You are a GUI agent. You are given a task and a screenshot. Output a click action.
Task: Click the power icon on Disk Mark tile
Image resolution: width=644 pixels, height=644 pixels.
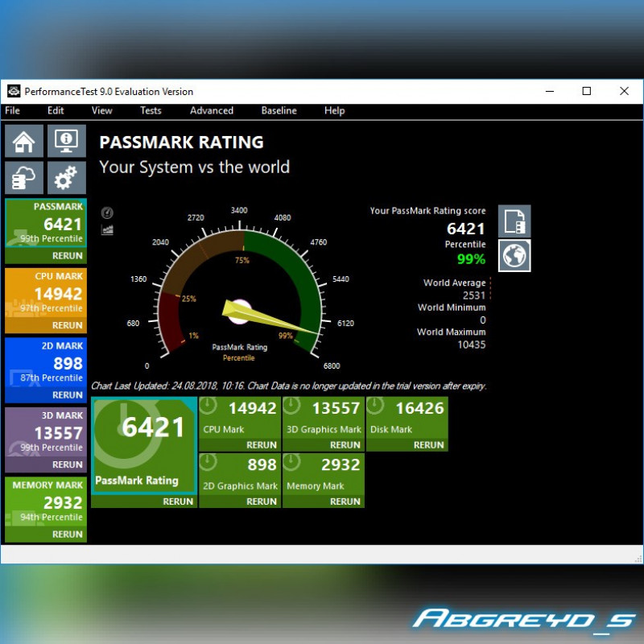[x=375, y=406]
